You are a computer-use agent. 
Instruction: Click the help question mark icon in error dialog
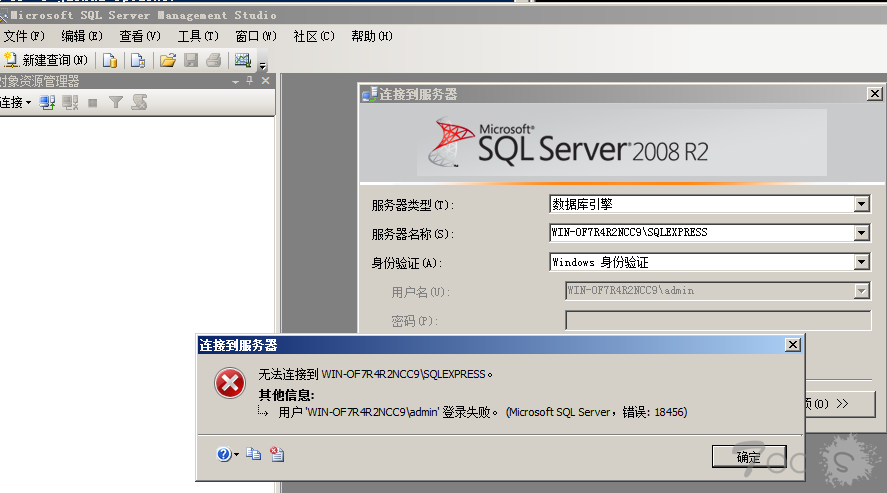click(224, 454)
